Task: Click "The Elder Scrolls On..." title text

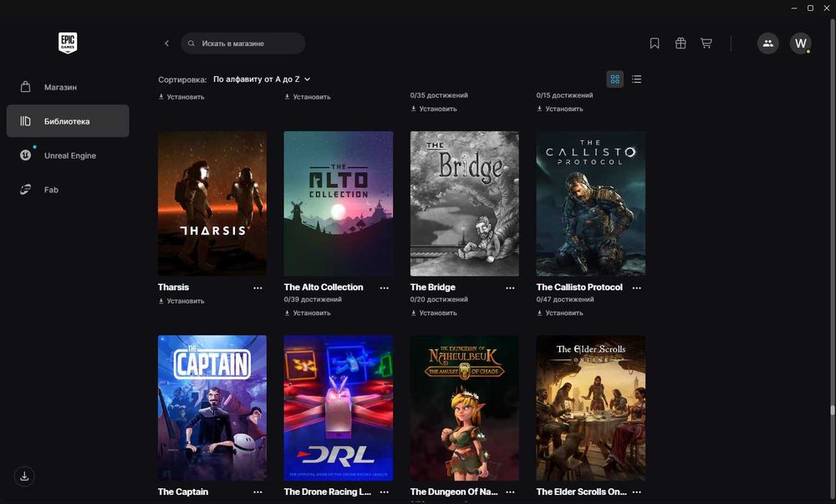Action: [582, 491]
